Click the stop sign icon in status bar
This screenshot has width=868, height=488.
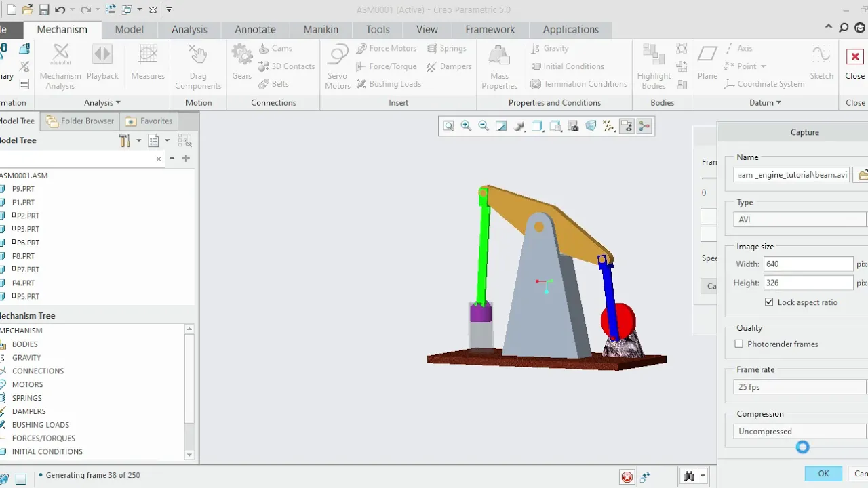click(x=627, y=476)
